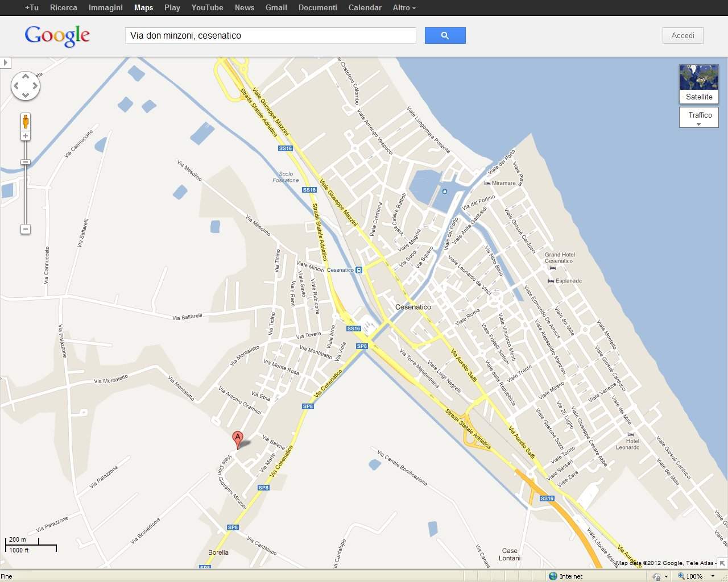Click the Viale Trento label
This screenshot has height=582, width=728.
click(x=519, y=373)
